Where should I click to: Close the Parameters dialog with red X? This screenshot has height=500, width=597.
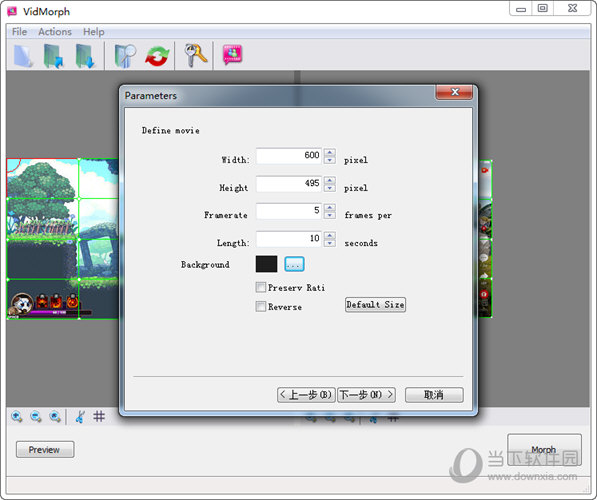click(x=454, y=92)
